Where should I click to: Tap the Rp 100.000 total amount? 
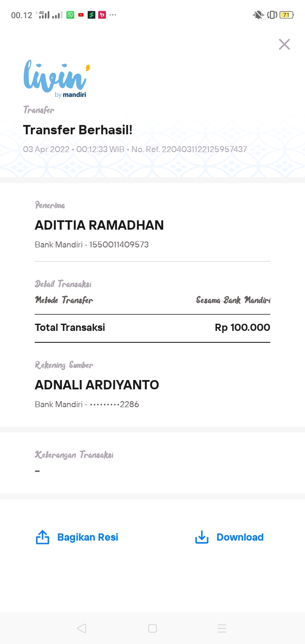click(x=242, y=328)
